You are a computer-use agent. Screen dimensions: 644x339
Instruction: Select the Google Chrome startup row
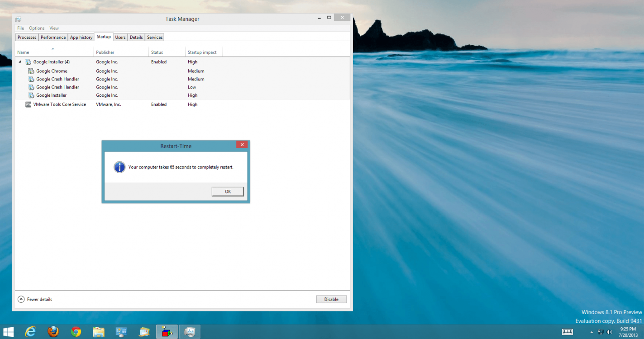pyautogui.click(x=182, y=71)
